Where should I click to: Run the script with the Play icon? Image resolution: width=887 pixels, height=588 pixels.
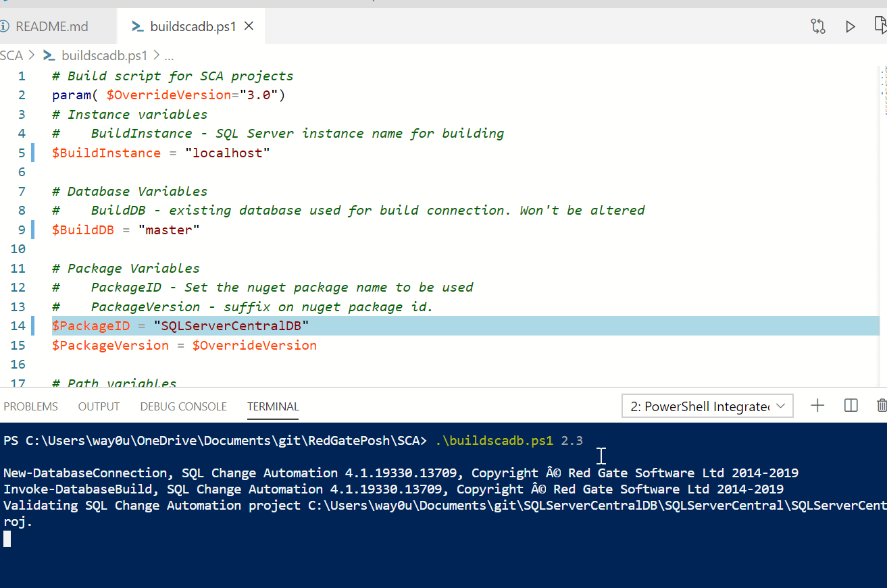[x=851, y=26]
